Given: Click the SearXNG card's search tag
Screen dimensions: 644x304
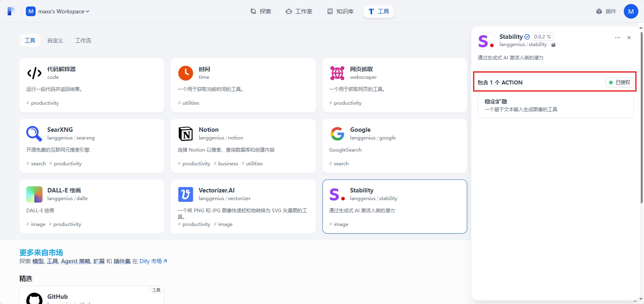Looking at the screenshot, I should [x=36, y=164].
